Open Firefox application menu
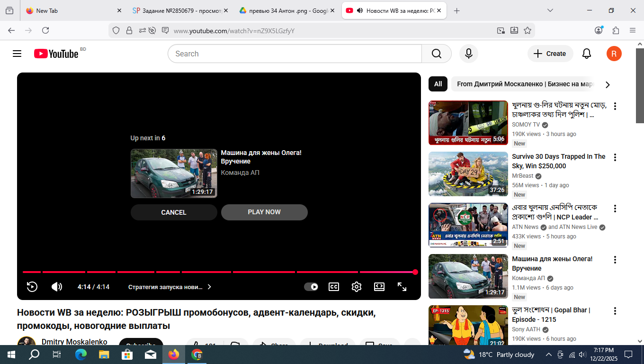 [633, 30]
